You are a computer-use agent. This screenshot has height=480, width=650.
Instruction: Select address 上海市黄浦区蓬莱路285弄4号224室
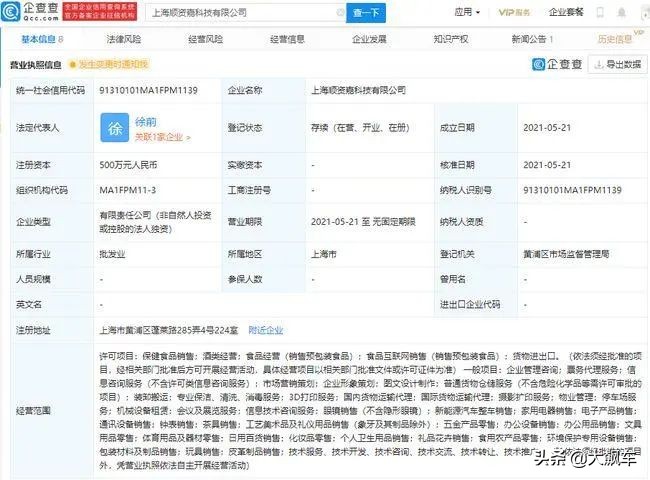tap(169, 330)
